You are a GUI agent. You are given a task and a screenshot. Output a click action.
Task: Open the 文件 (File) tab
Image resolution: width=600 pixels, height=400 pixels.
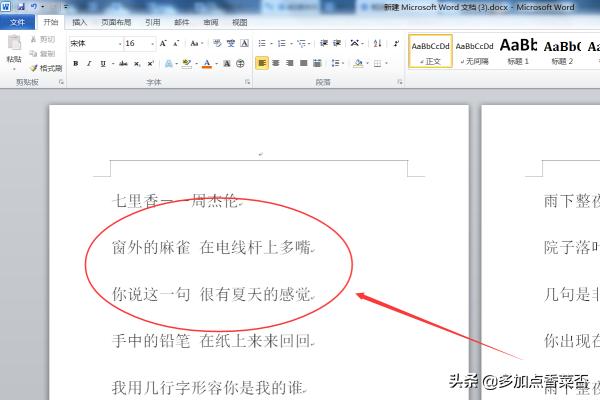click(x=18, y=22)
